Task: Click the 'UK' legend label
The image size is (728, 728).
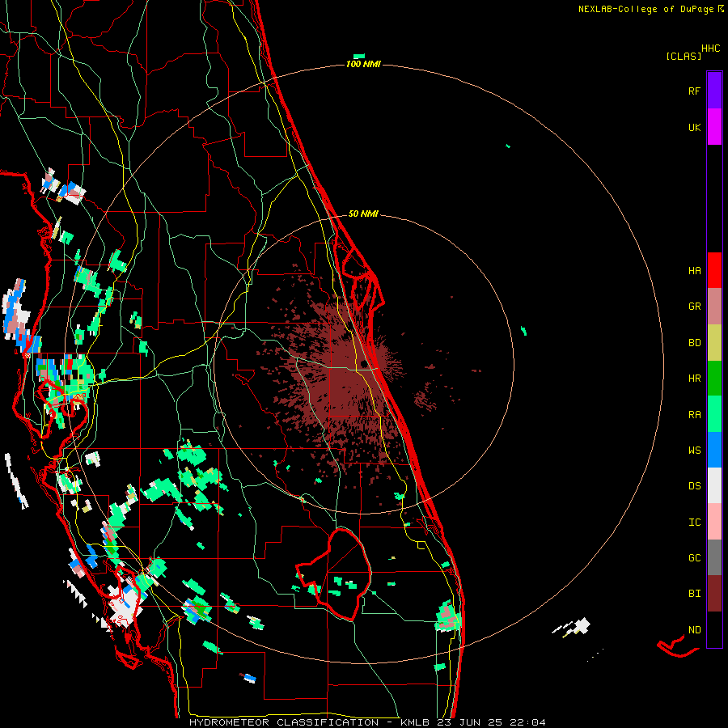Action: point(694,127)
